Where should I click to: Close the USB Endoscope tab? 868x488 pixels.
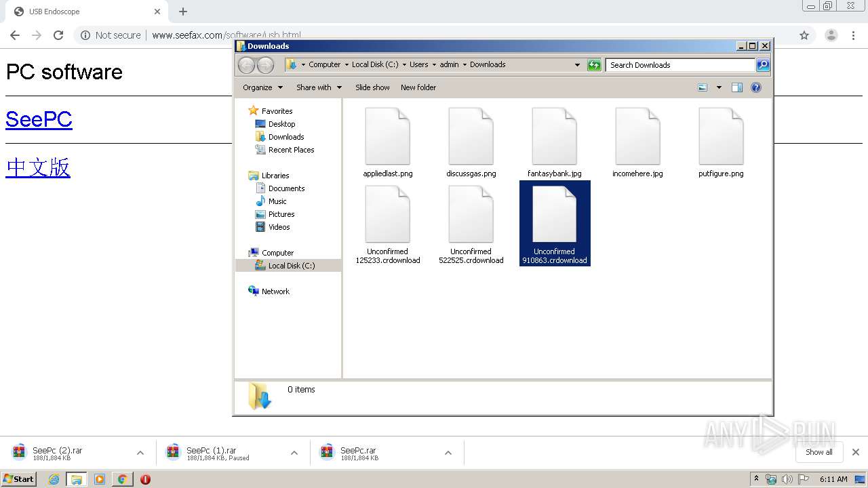157,12
